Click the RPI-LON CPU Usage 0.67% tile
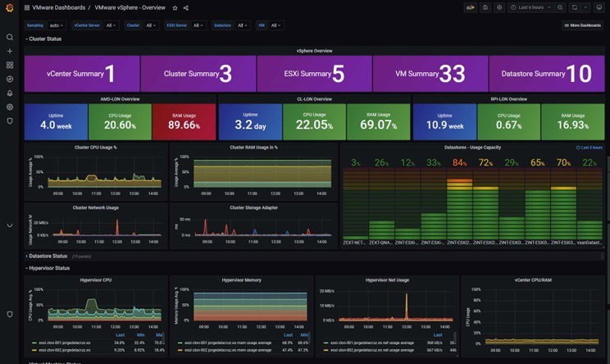The height and width of the screenshot is (364, 610). pos(509,121)
